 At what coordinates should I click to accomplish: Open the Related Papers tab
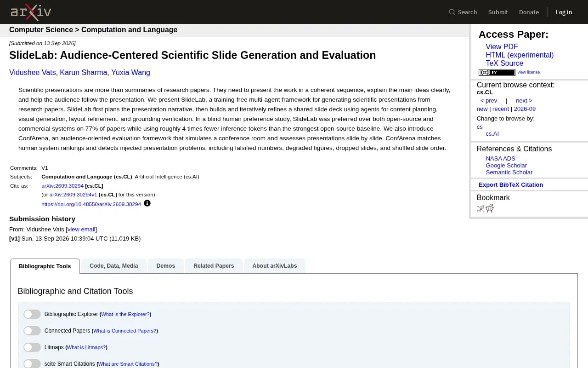coord(214,266)
